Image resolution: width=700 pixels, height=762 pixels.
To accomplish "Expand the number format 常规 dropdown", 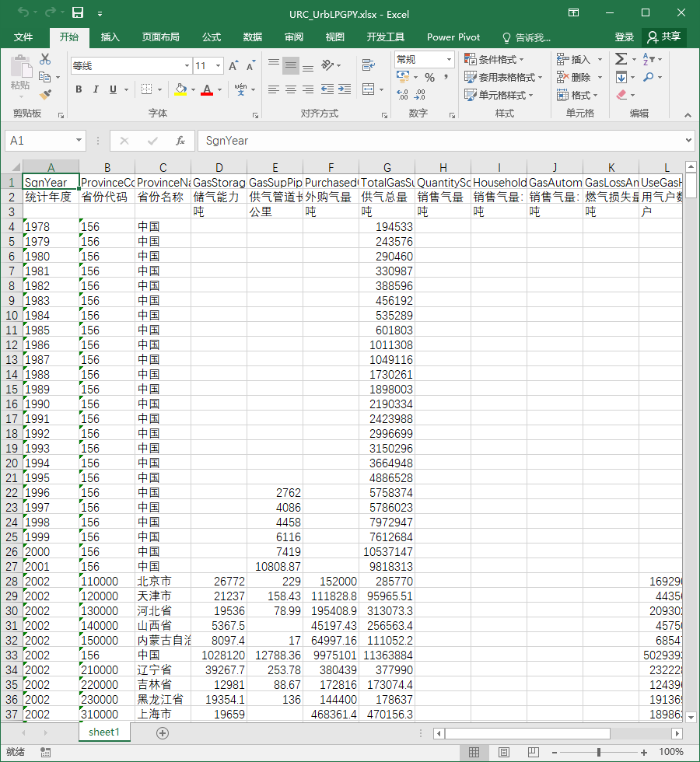I will [x=449, y=59].
